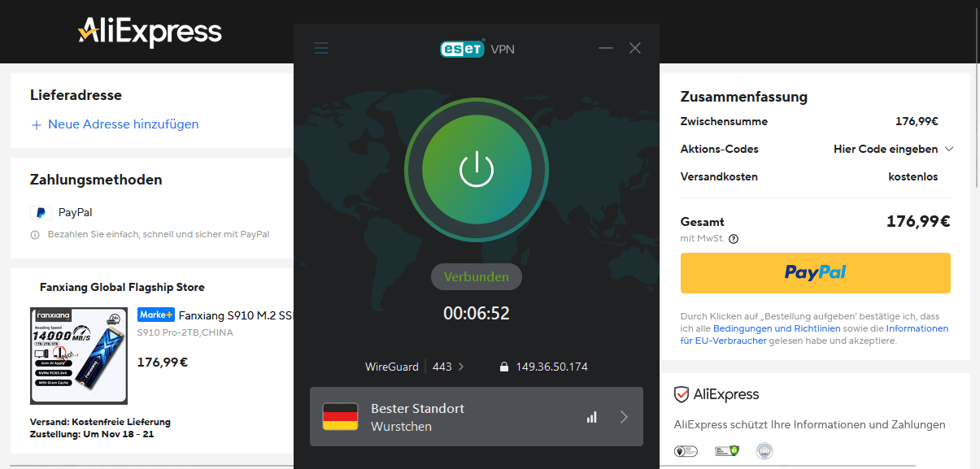The image size is (980, 469).
Task: Expand Hier Code eingeben dropdown
Action: (893, 149)
